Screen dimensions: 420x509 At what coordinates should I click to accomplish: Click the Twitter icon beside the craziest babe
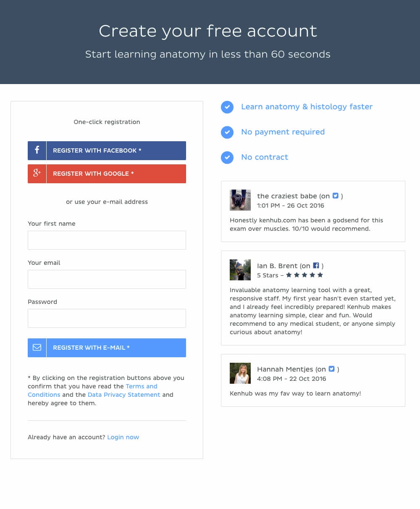point(336,196)
